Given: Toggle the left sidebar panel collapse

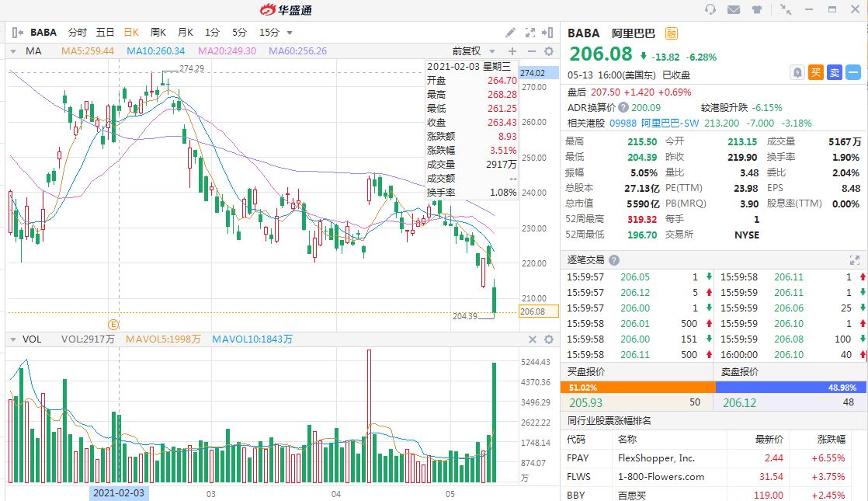Looking at the screenshot, I should [x=17, y=33].
